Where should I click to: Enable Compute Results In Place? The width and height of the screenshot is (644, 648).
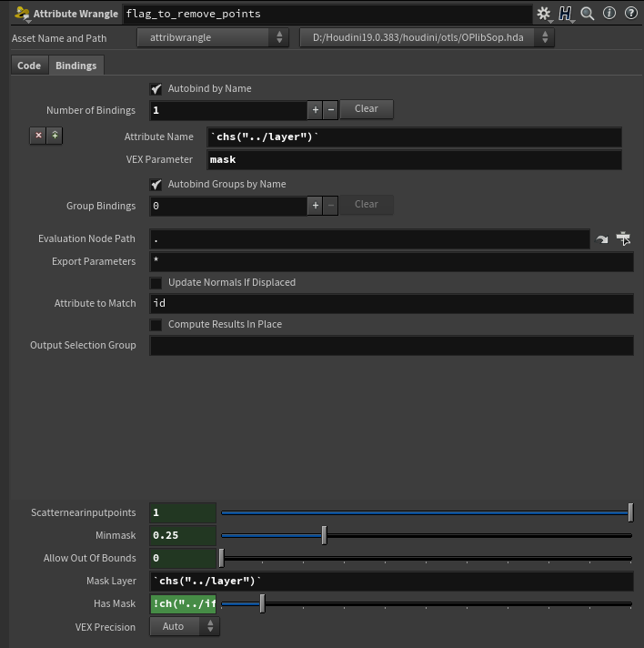tap(156, 325)
